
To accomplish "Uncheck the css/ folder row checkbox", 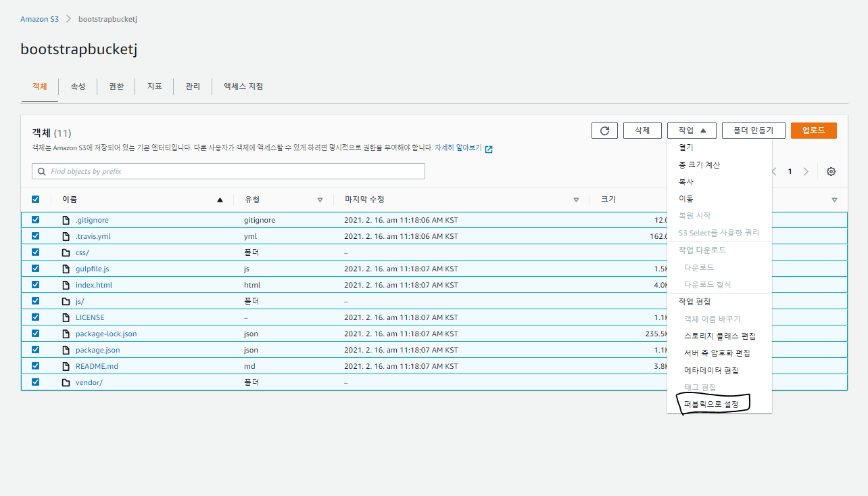I will click(x=36, y=252).
